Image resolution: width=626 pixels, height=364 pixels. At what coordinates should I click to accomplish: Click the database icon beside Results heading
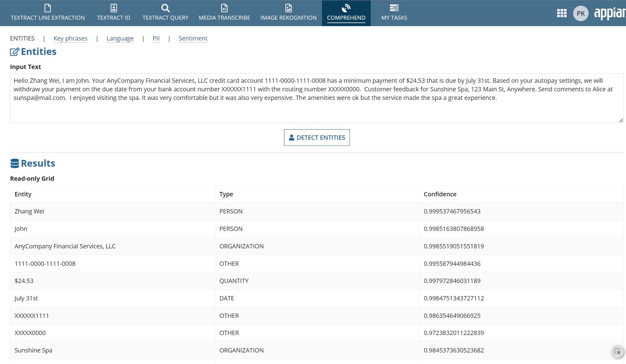point(15,163)
